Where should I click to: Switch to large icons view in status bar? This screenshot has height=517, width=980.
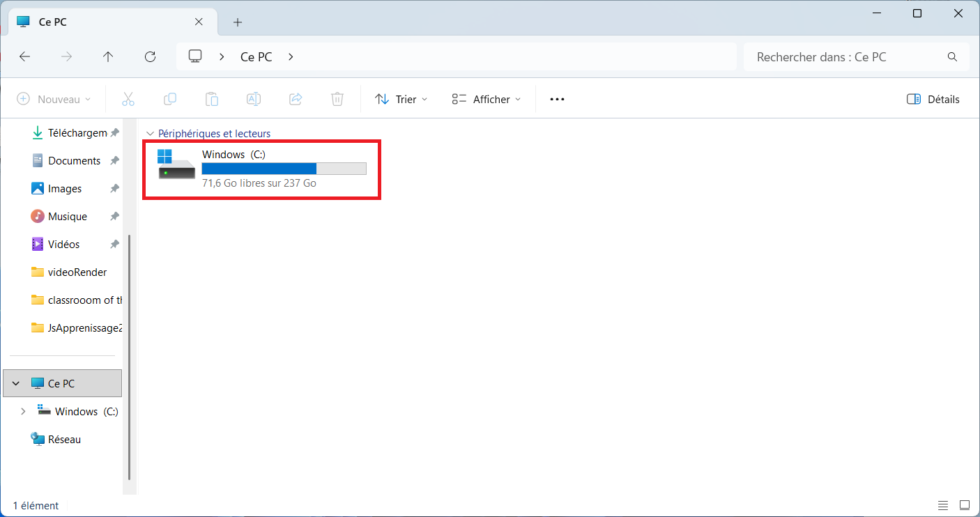(x=965, y=505)
